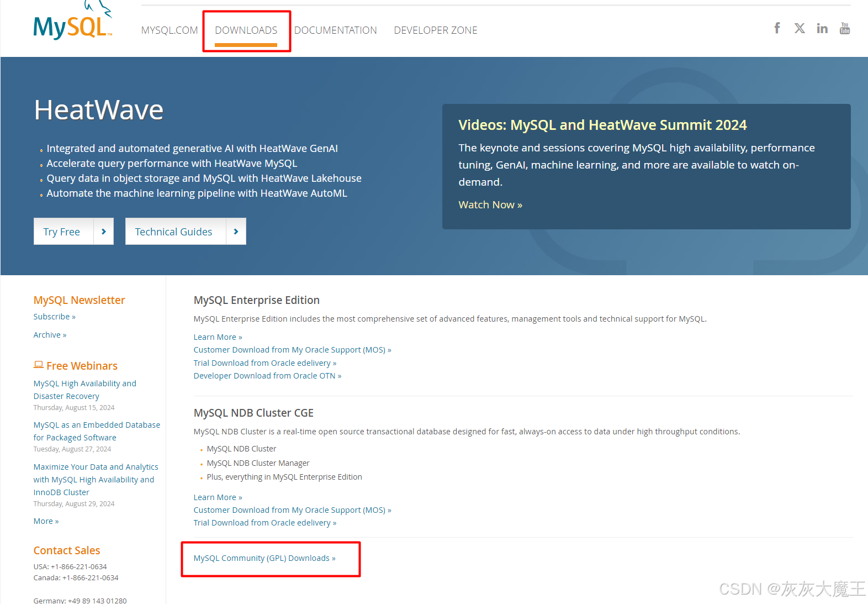Open the X (Twitter) social icon
Image resolution: width=868 pixels, height=604 pixels.
(800, 28)
